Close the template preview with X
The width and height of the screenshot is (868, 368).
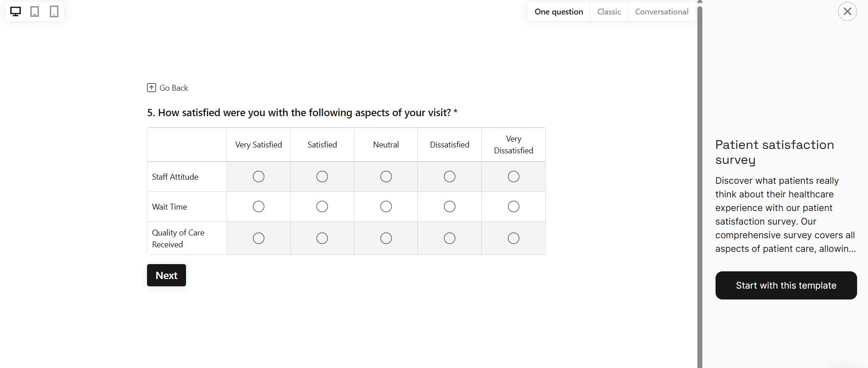[x=847, y=11]
